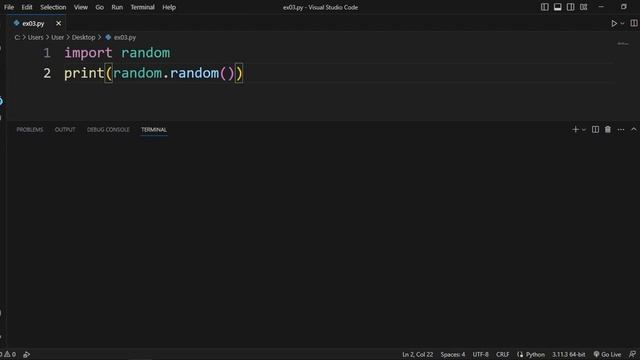Open the Run menu
Image resolution: width=640 pixels, height=360 pixels.
pos(117,7)
